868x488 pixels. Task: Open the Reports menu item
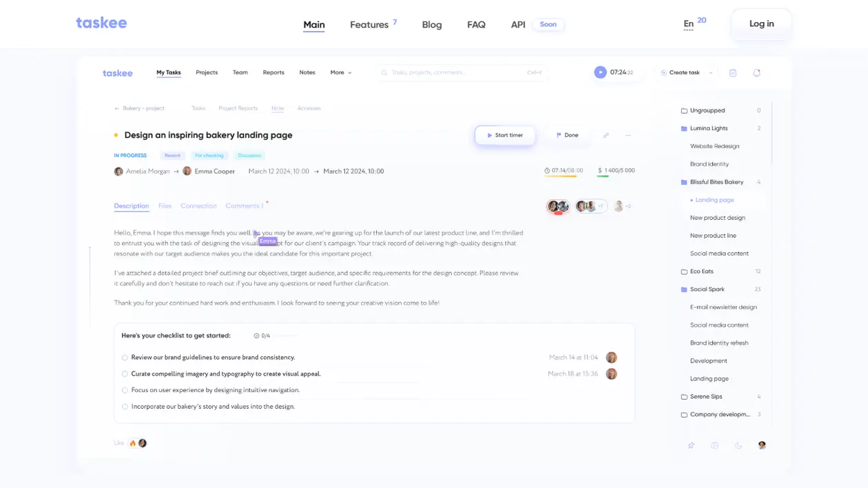(273, 72)
